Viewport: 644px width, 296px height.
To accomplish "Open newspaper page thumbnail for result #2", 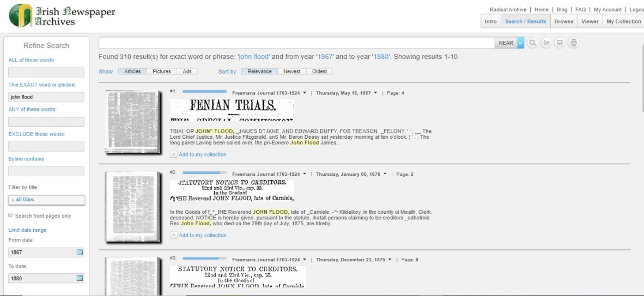I will coord(132,207).
